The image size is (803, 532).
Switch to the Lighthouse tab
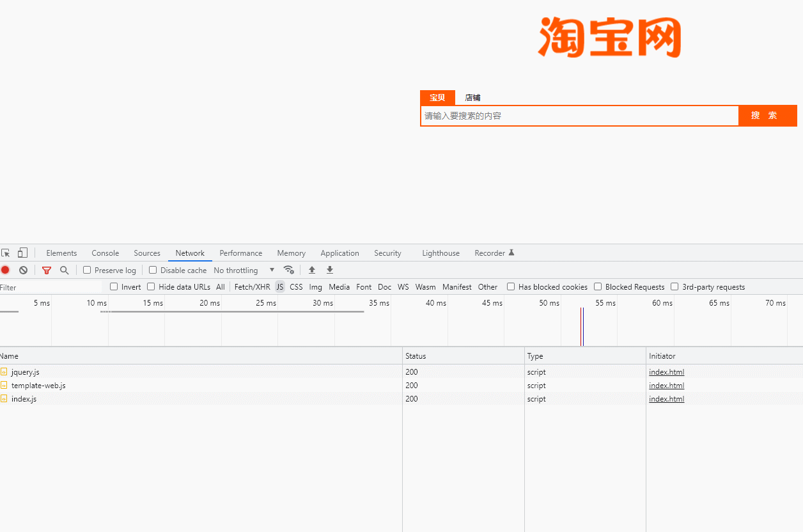[x=441, y=253]
